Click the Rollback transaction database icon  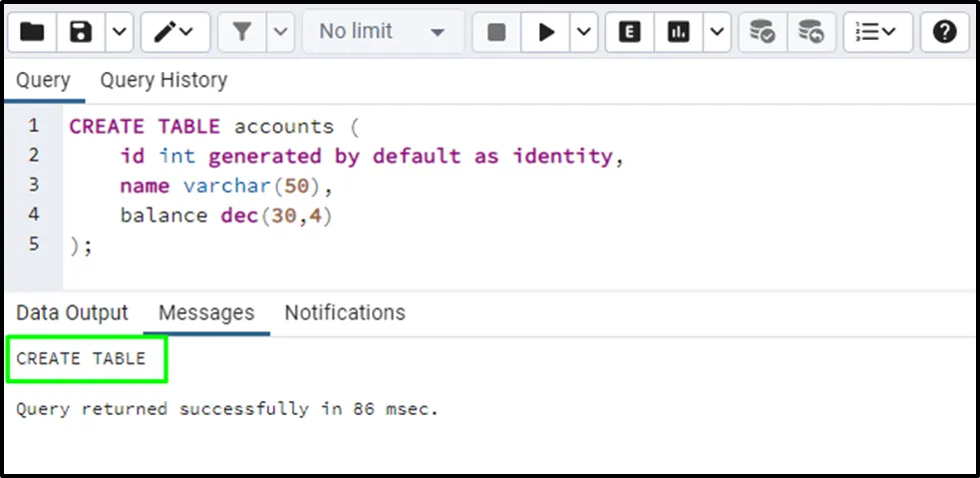(812, 32)
